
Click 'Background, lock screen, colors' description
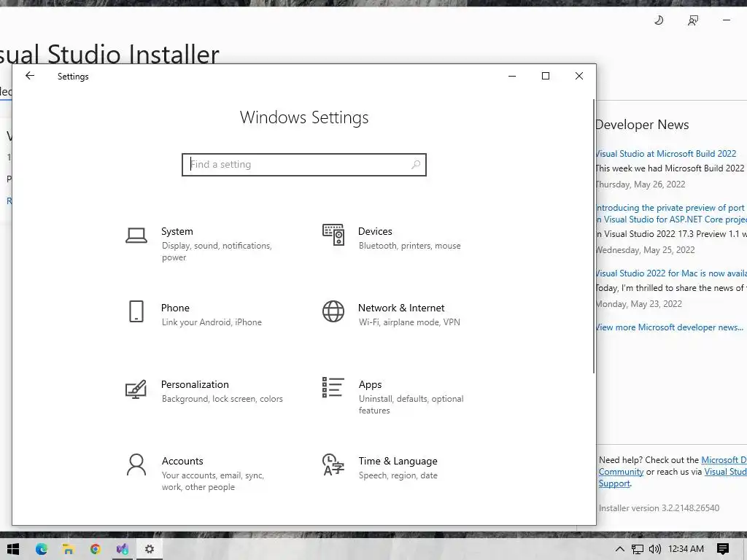(222, 399)
